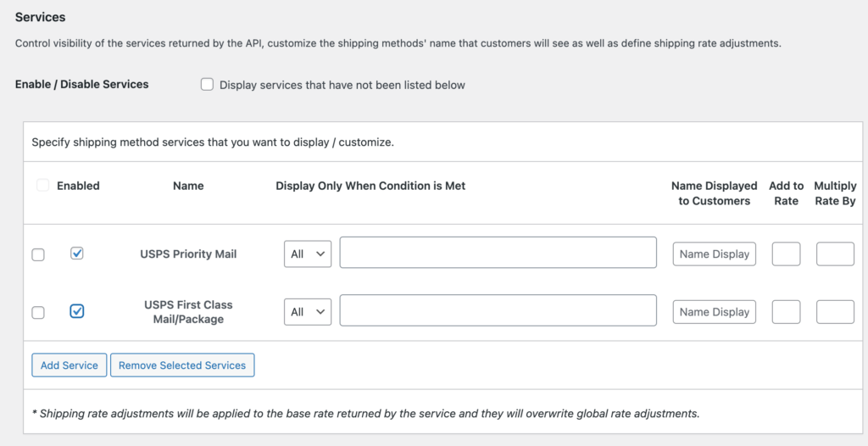Click the condition text field for USPS Priority Mail

[x=498, y=253]
